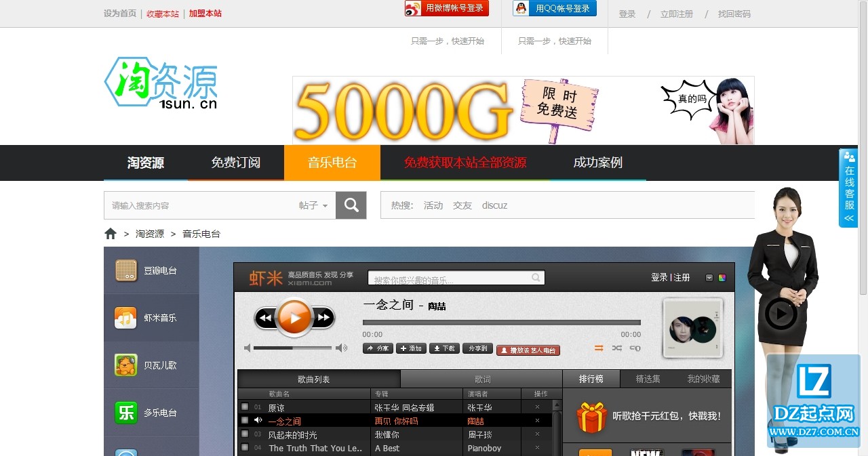
Task: Switch to single-track repeat mode
Action: 635,348
